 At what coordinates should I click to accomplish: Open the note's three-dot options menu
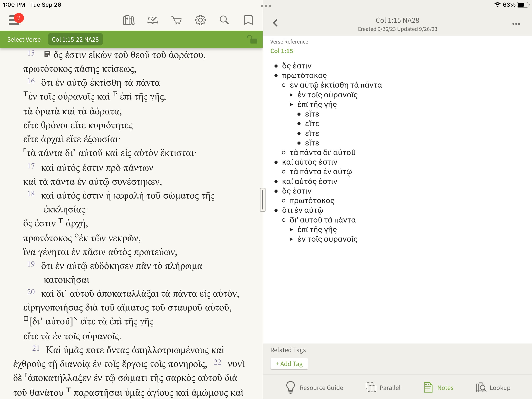(516, 24)
